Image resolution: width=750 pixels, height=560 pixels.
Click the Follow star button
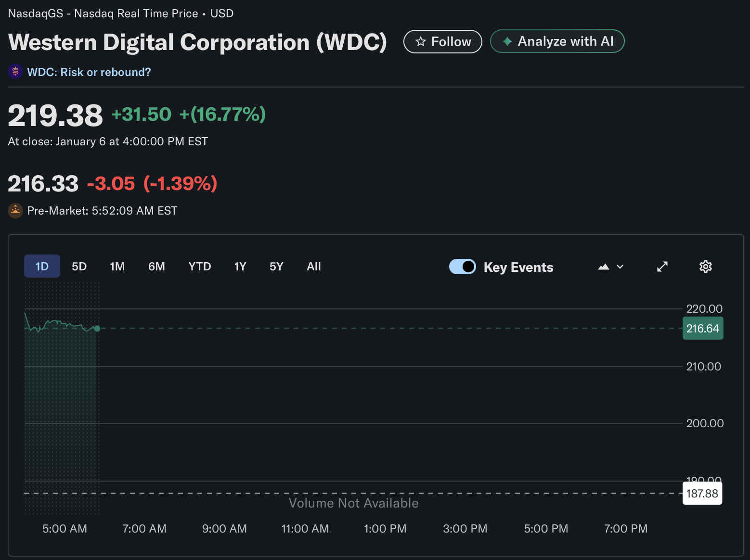[442, 42]
